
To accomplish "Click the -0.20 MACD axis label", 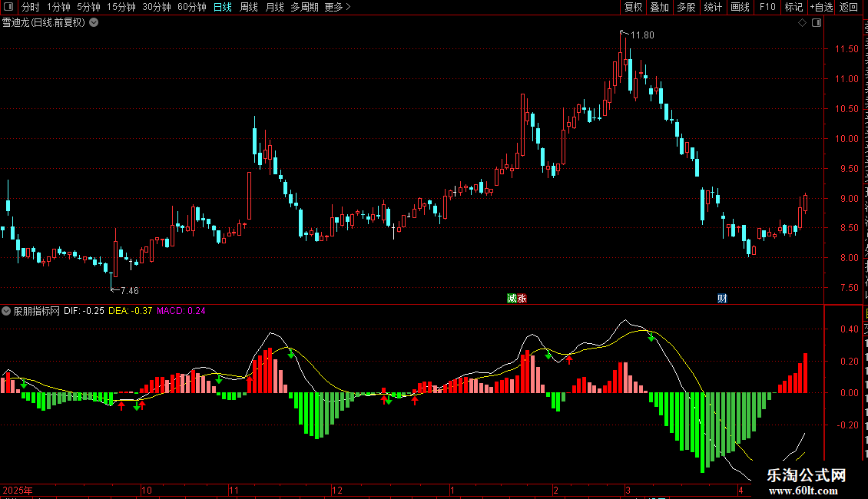I will (x=847, y=425).
